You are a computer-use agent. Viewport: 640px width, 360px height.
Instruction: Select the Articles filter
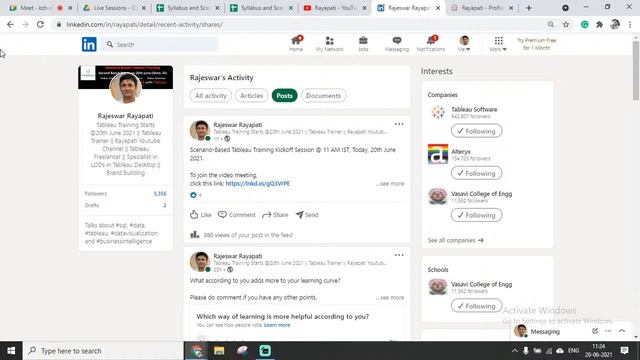click(251, 96)
